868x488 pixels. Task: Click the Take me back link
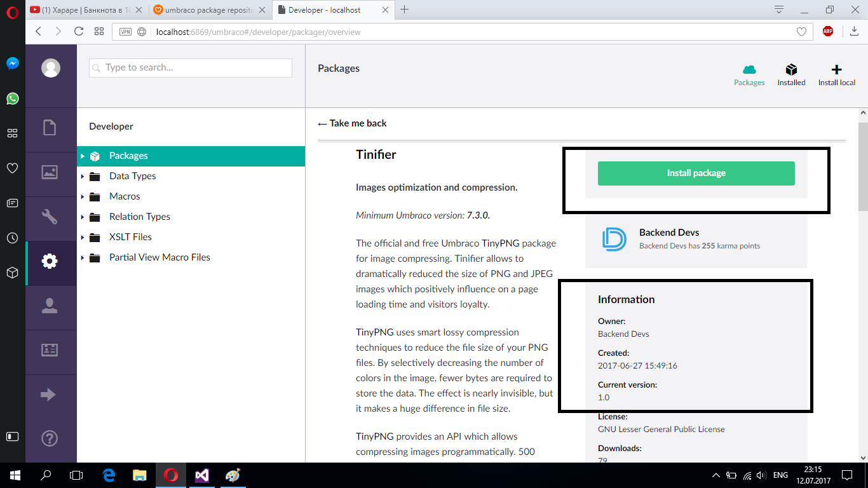coord(352,123)
